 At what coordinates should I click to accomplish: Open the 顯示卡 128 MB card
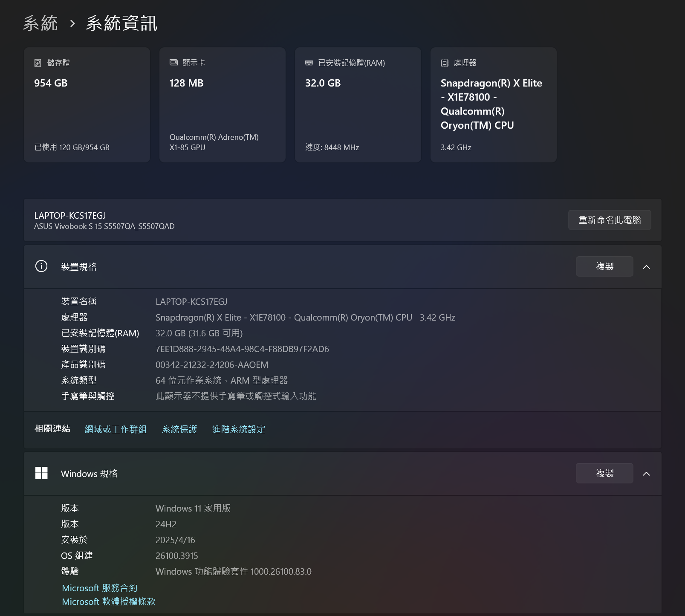pyautogui.click(x=223, y=105)
